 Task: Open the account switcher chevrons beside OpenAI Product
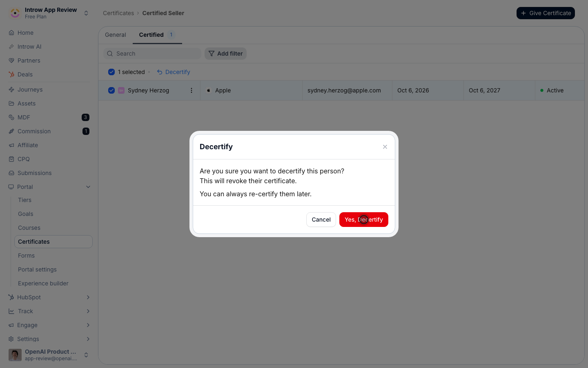[86, 355]
